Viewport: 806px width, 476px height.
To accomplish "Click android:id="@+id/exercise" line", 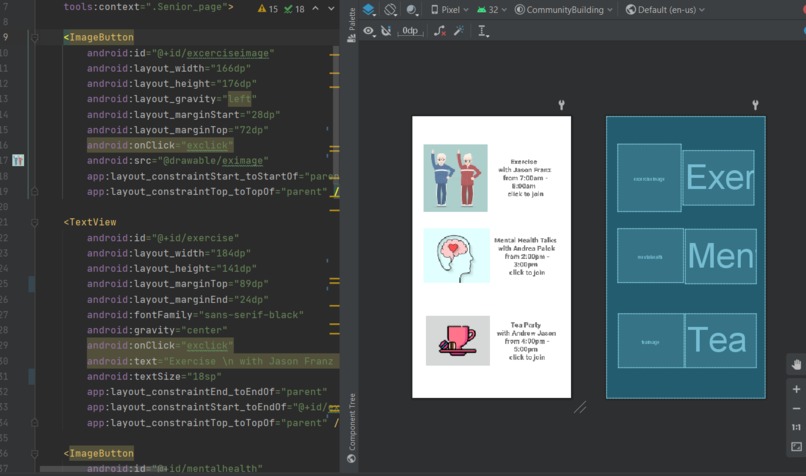I will 163,238.
